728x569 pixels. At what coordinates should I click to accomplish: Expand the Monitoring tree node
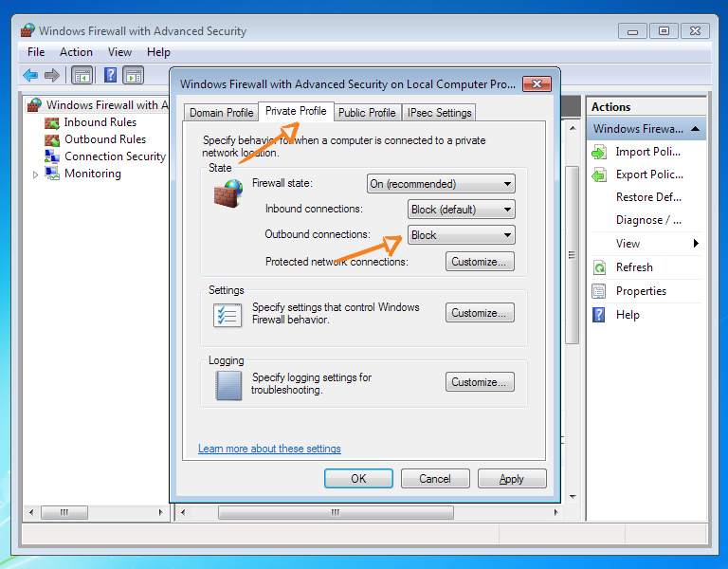36,174
